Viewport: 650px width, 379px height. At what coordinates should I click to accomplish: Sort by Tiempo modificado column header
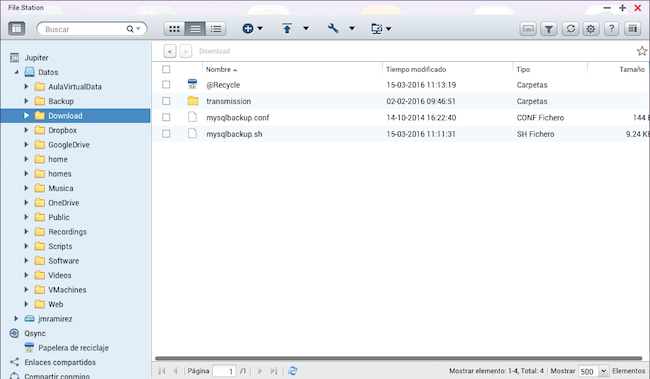[x=416, y=69]
